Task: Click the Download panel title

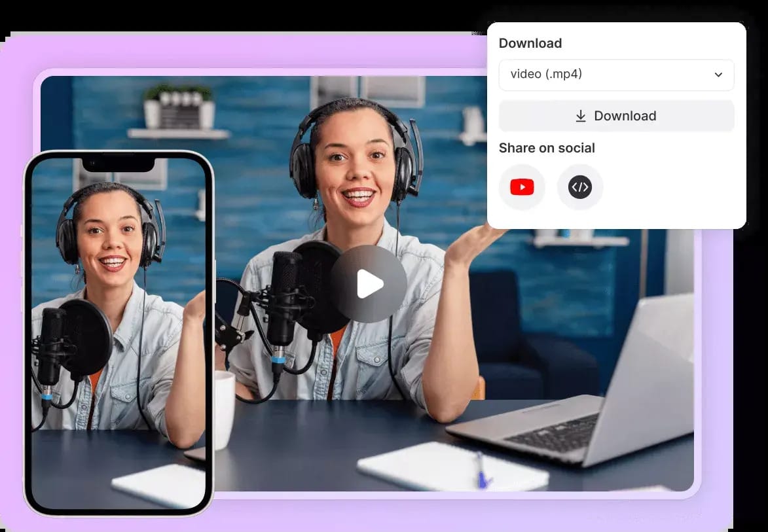Action: 530,43
